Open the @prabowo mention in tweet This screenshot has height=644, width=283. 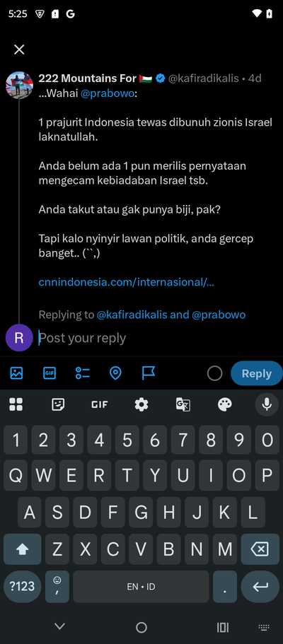point(108,93)
